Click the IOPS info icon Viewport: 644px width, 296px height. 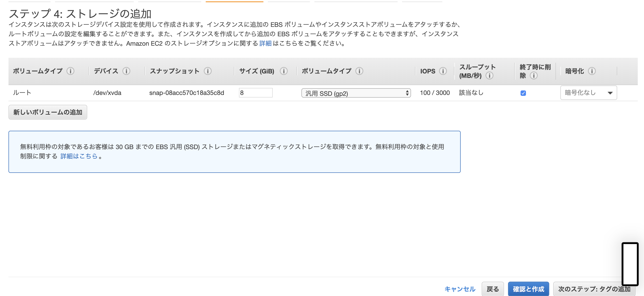tap(443, 71)
